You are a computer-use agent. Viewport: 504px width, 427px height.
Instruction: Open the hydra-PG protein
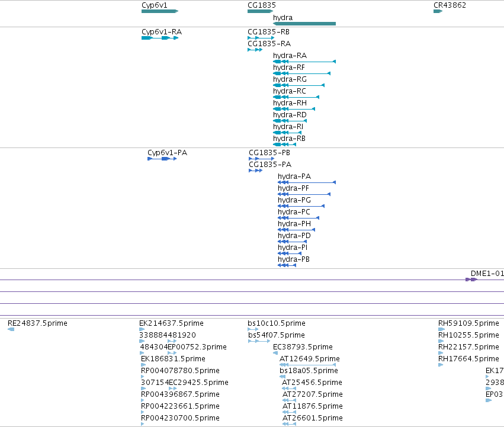pyautogui.click(x=301, y=206)
